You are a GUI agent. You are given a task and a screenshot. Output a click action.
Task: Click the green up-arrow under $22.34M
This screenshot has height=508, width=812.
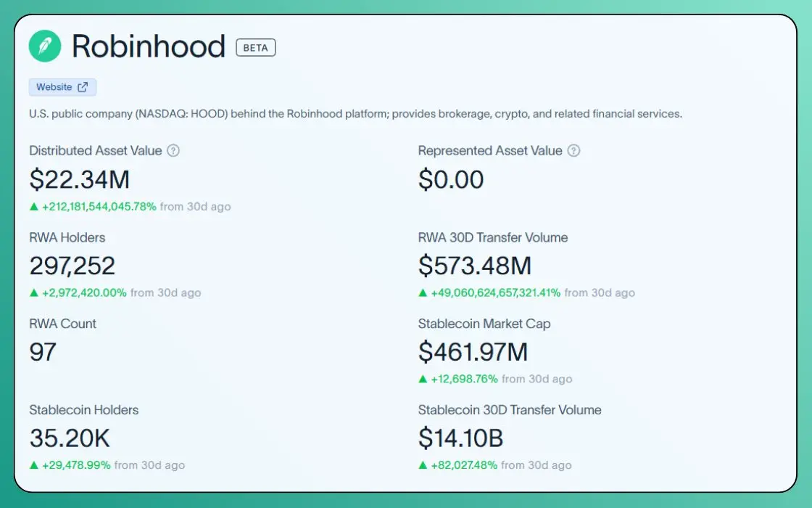pyautogui.click(x=34, y=206)
